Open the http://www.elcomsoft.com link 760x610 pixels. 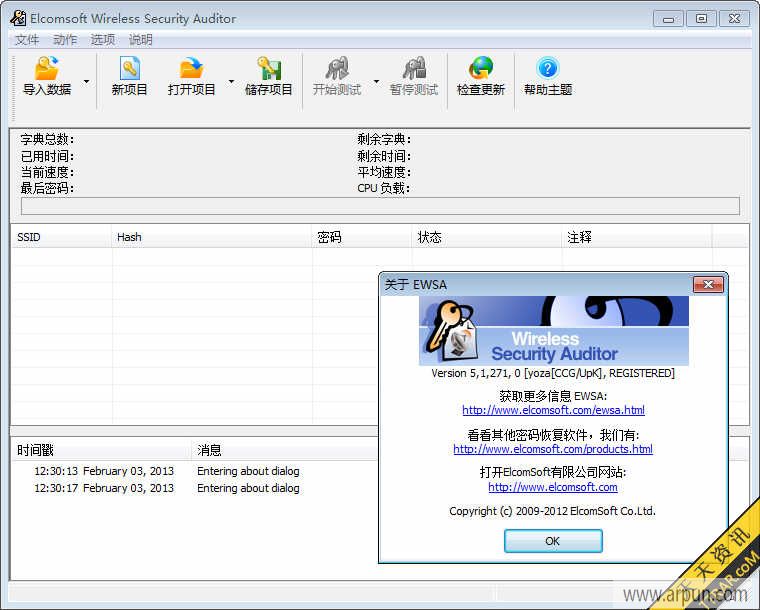click(553, 487)
